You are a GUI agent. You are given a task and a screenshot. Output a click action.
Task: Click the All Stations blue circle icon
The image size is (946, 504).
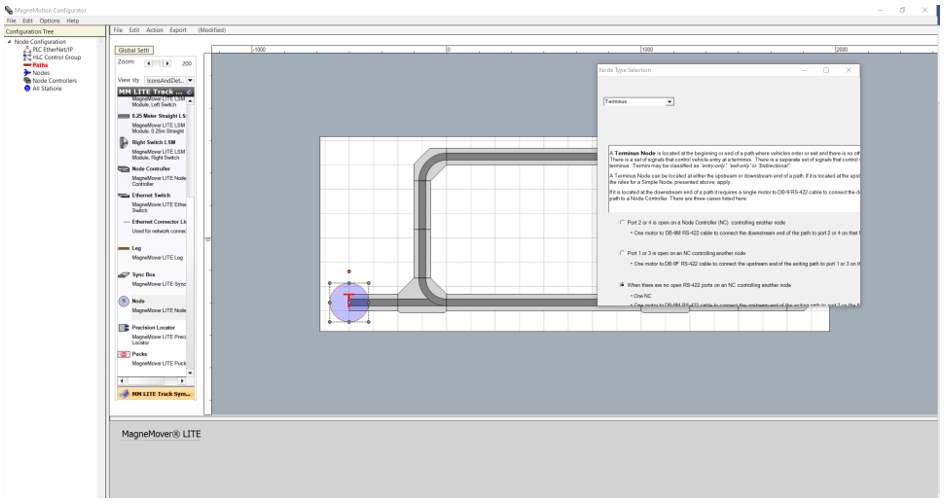[27, 88]
